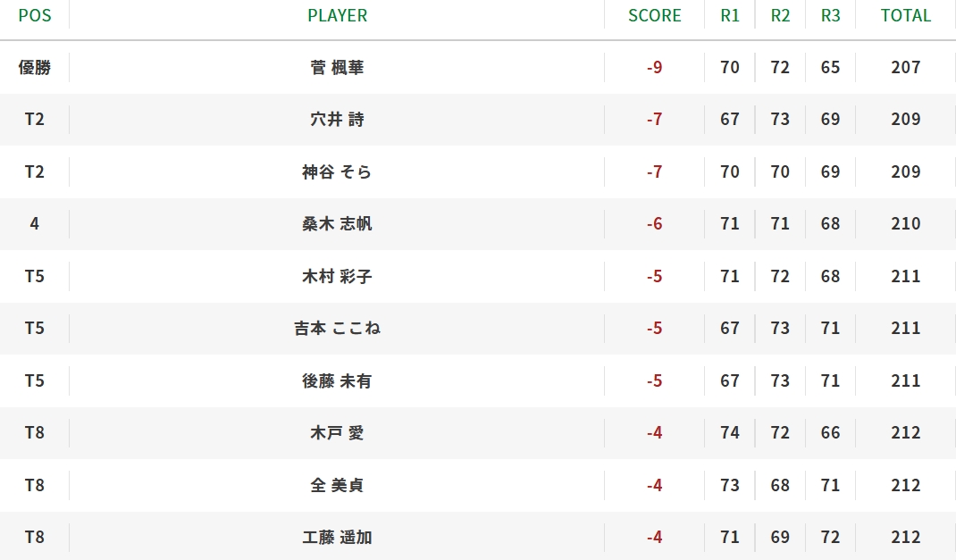
Task: Sort by the PLAYER column header
Action: click(x=337, y=15)
